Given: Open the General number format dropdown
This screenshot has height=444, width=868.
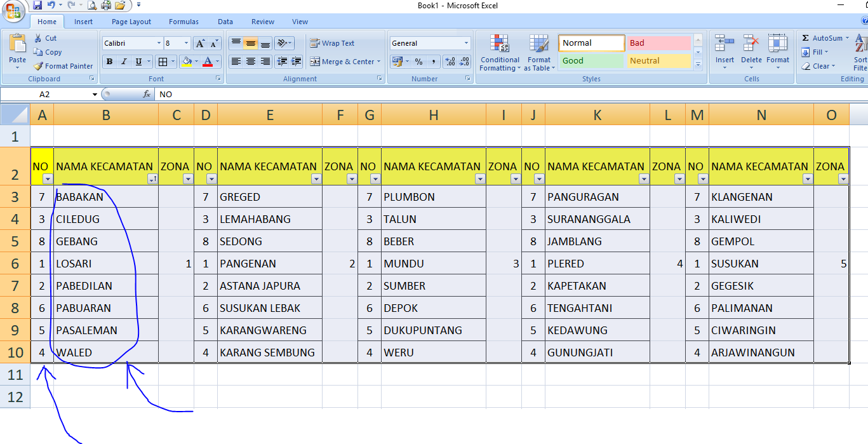Looking at the screenshot, I should (466, 43).
